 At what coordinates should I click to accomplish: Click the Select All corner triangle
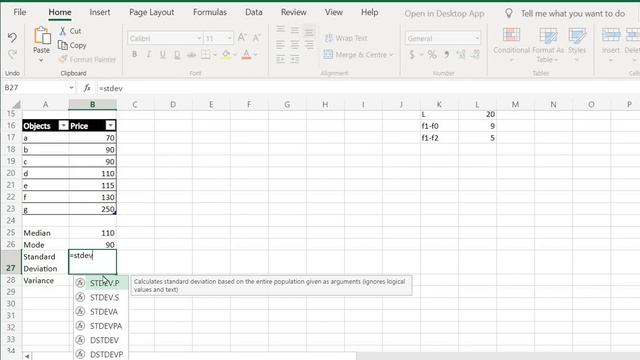(x=16, y=104)
